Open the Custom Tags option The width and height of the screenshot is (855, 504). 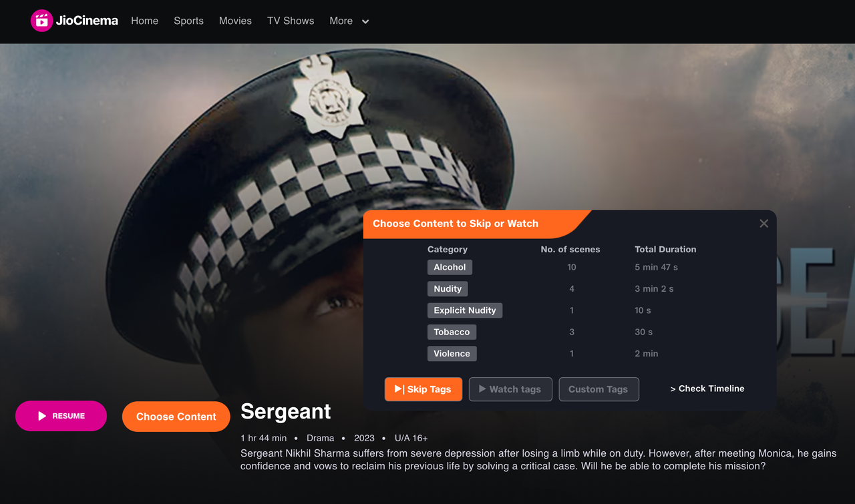click(598, 389)
